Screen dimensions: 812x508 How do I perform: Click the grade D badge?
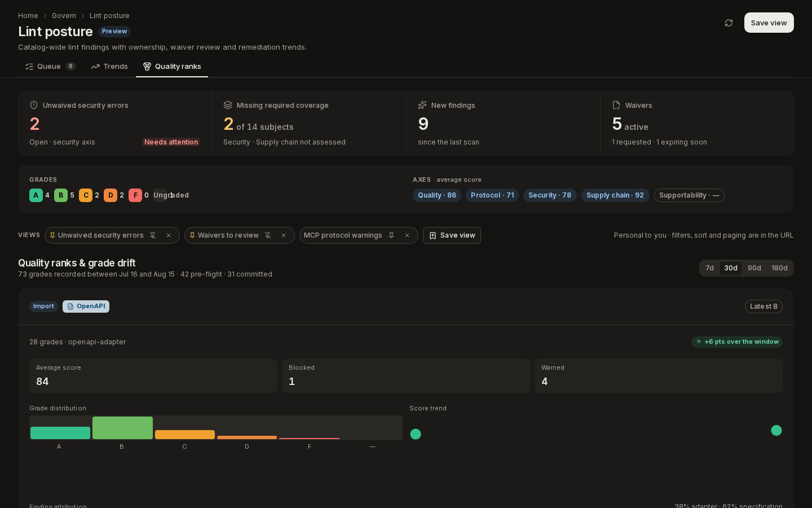click(111, 195)
